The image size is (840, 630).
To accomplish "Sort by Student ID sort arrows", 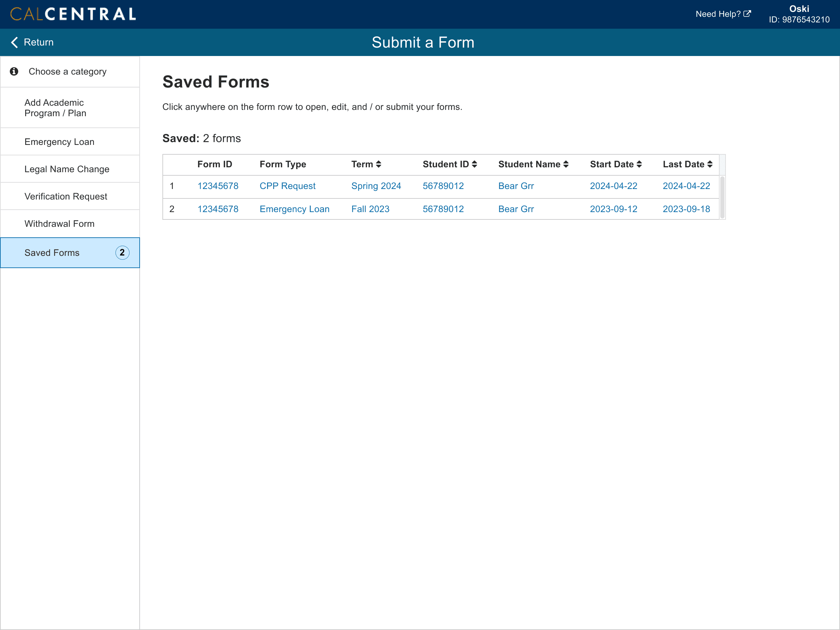I will (x=474, y=164).
